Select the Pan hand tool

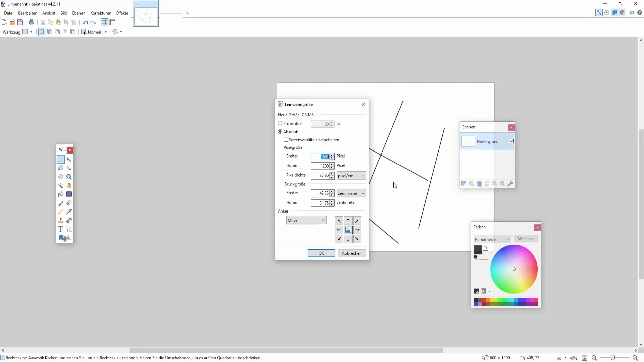69,186
